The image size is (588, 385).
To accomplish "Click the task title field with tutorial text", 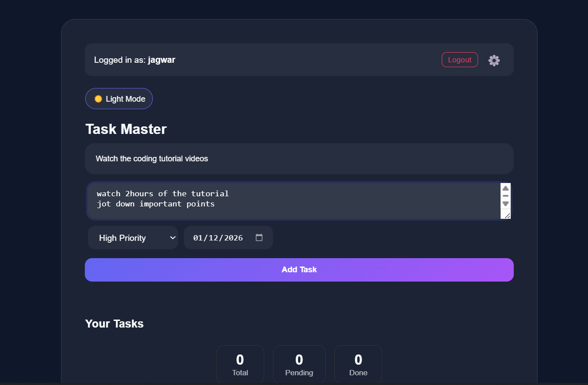I will (x=299, y=159).
